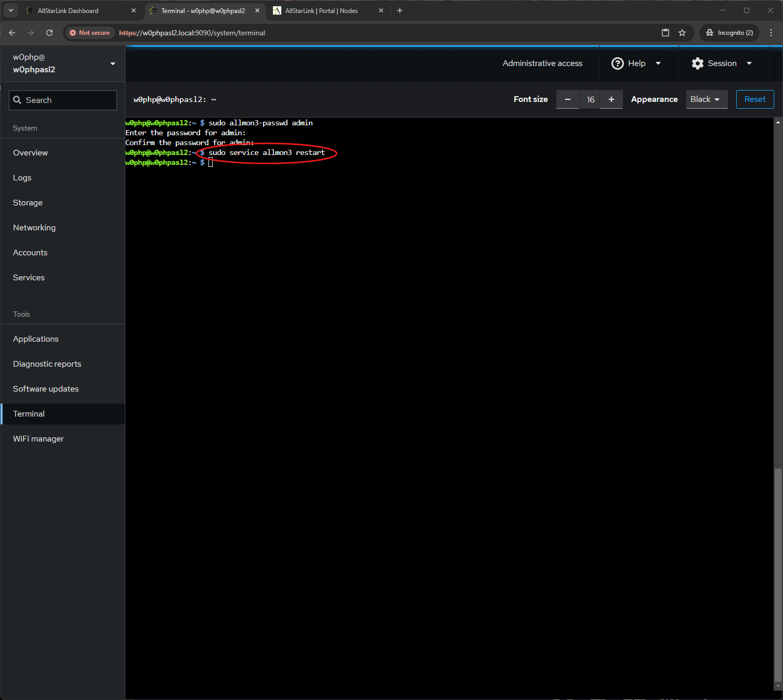Image resolution: width=783 pixels, height=700 pixels.
Task: Open the Chrome three-dot menu
Action: [771, 33]
